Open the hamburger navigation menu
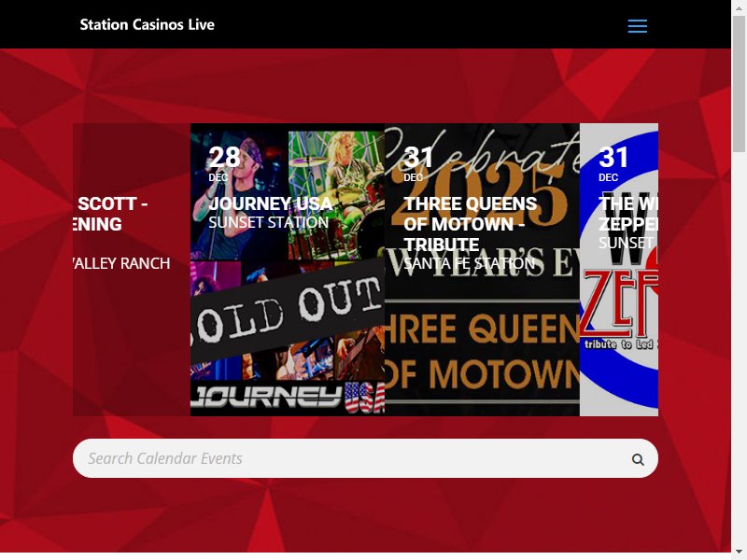The height and width of the screenshot is (560, 747). point(637,26)
